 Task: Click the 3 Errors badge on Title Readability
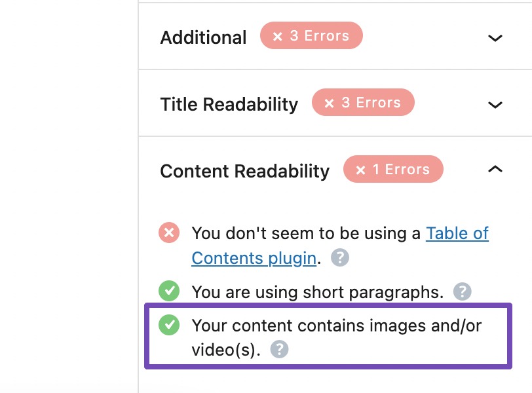click(x=363, y=102)
